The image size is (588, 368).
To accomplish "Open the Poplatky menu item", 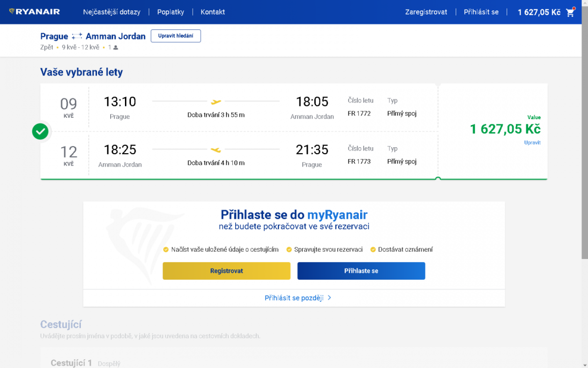I will coord(171,12).
